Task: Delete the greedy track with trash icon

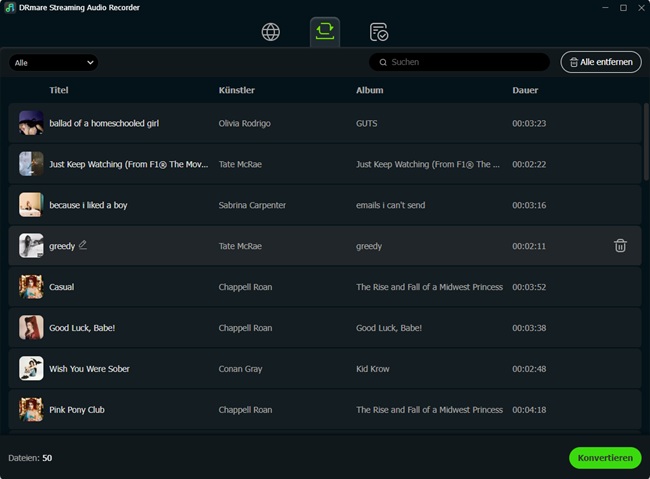Action: 620,246
